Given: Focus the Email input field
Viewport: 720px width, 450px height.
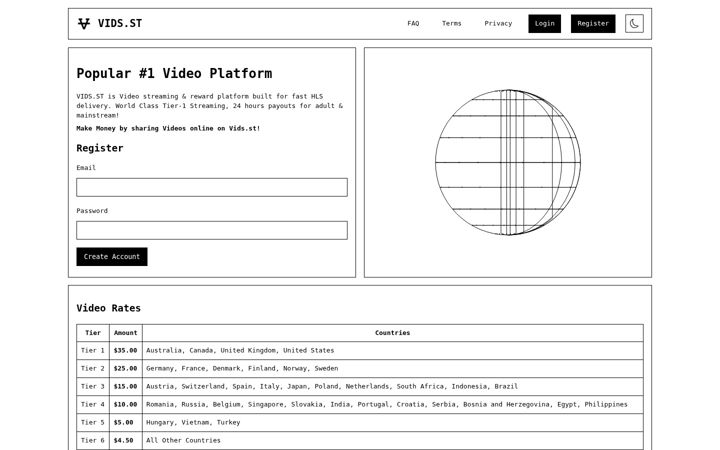Looking at the screenshot, I should pos(212,187).
